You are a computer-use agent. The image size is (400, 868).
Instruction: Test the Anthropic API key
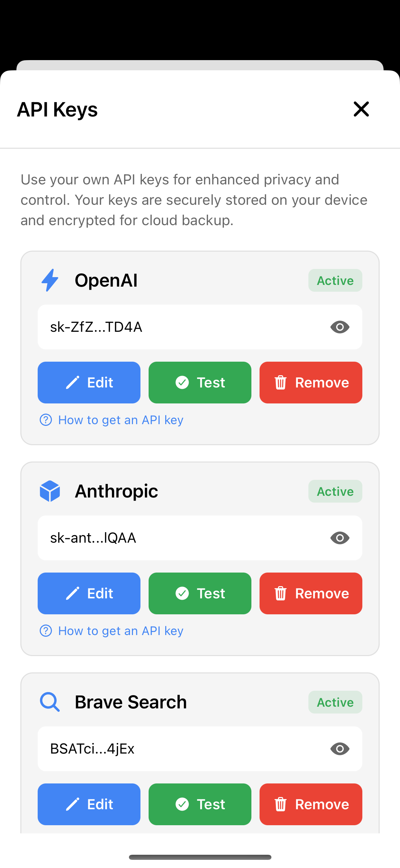click(x=200, y=593)
